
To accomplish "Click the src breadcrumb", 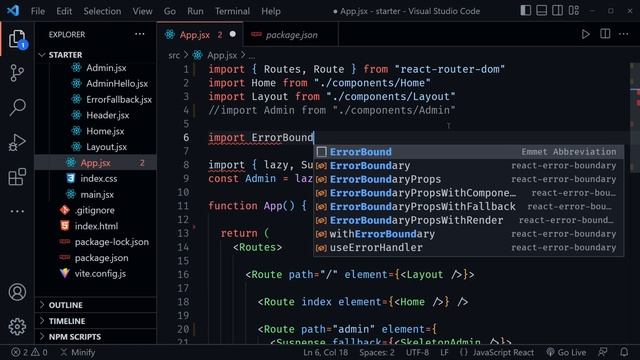I will [x=174, y=55].
